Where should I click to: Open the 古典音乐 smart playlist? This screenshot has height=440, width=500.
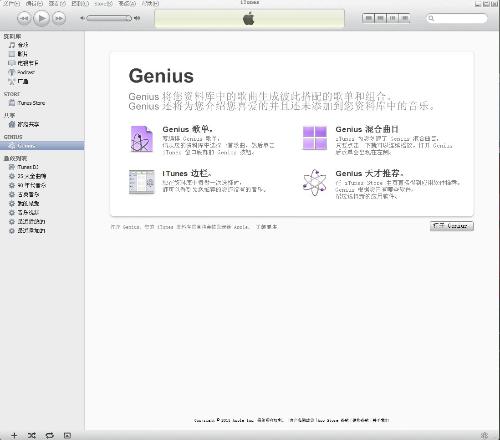tap(24, 194)
